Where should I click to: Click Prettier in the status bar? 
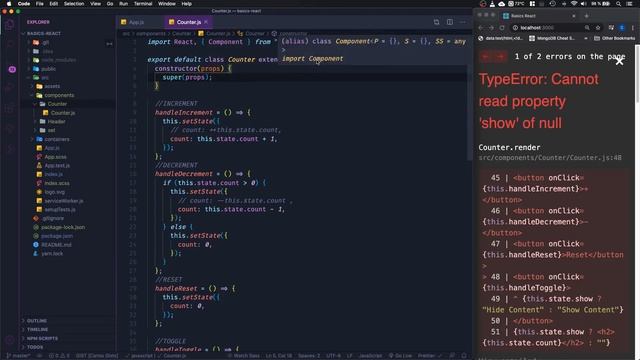click(x=429, y=356)
